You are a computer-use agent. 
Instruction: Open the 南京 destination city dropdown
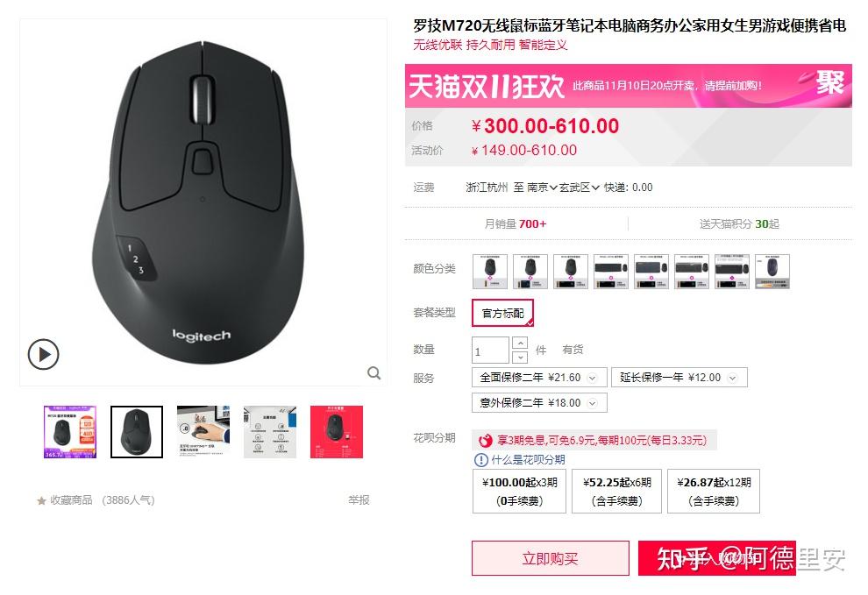(x=541, y=188)
